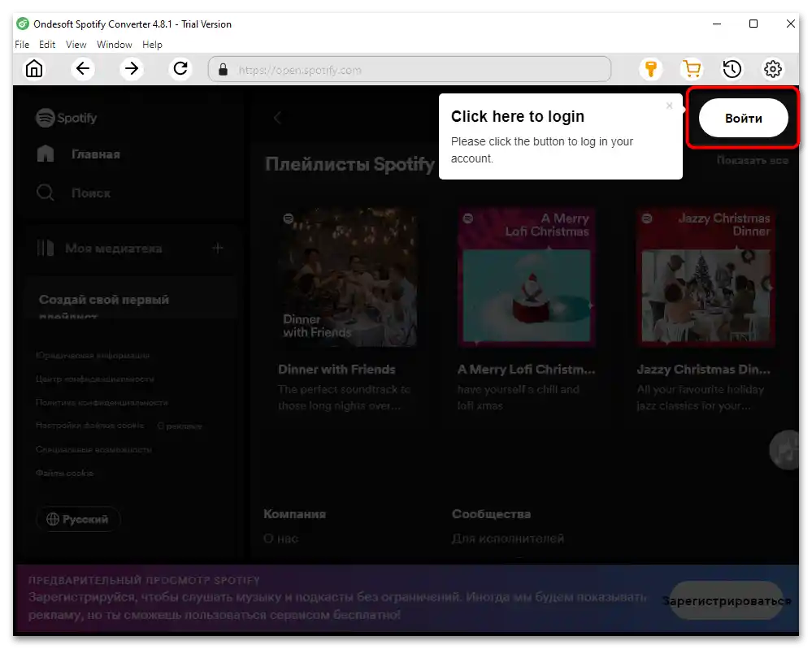This screenshot has height=649, width=812.
Task: Reload the page with the refresh icon
Action: (x=180, y=68)
